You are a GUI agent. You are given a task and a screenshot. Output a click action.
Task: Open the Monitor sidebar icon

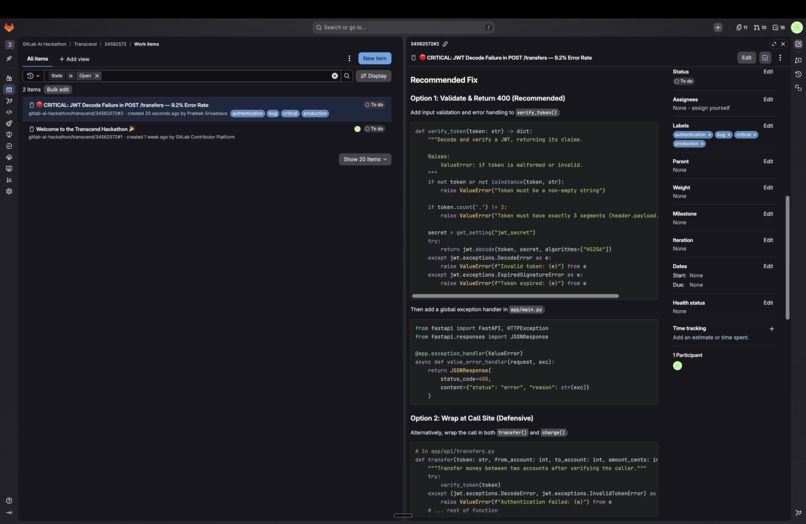tap(9, 169)
